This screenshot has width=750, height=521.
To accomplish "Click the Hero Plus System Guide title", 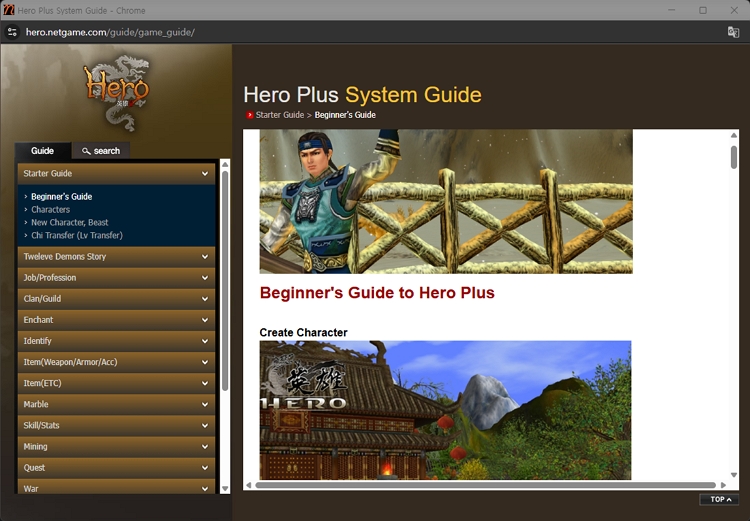I will [362, 95].
